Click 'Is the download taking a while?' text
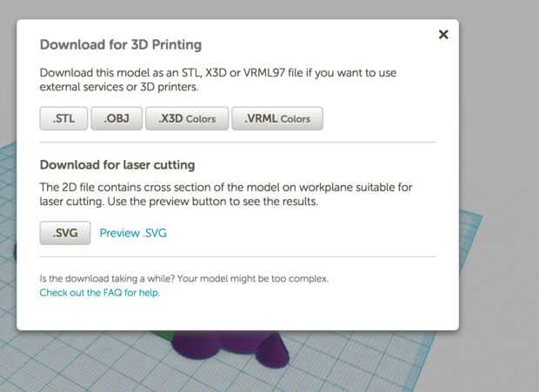Viewport: 539px width, 392px height. click(x=184, y=279)
